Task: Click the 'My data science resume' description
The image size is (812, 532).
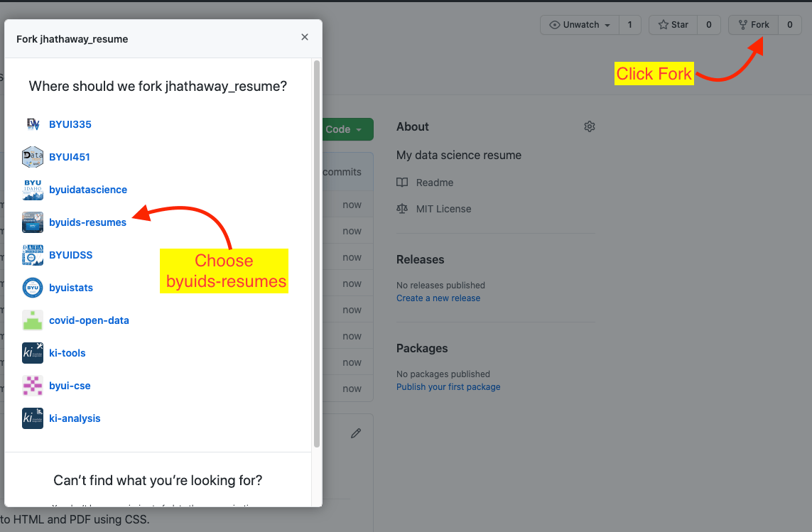Action: (459, 155)
